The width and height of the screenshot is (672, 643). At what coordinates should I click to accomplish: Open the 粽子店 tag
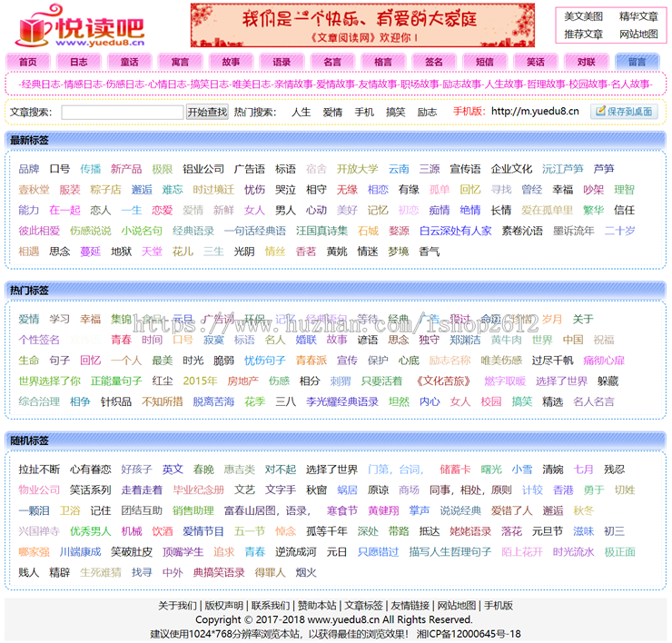click(x=105, y=190)
